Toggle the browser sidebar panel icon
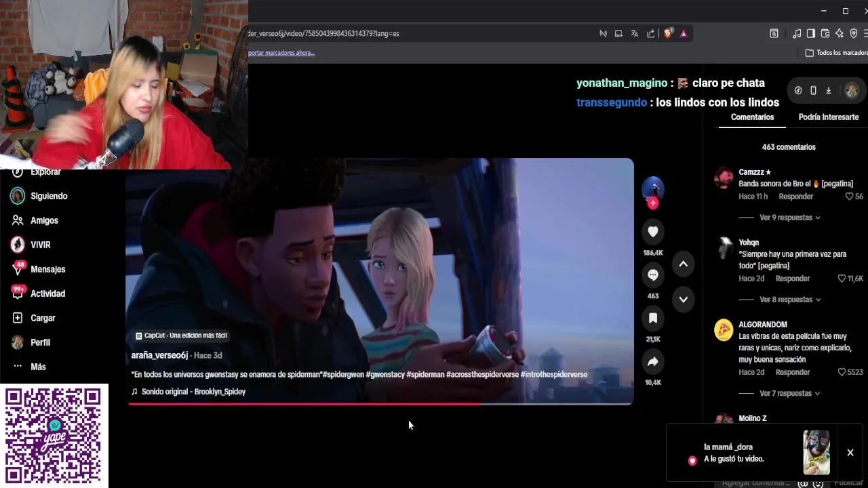The image size is (868, 488). pyautogui.click(x=810, y=33)
